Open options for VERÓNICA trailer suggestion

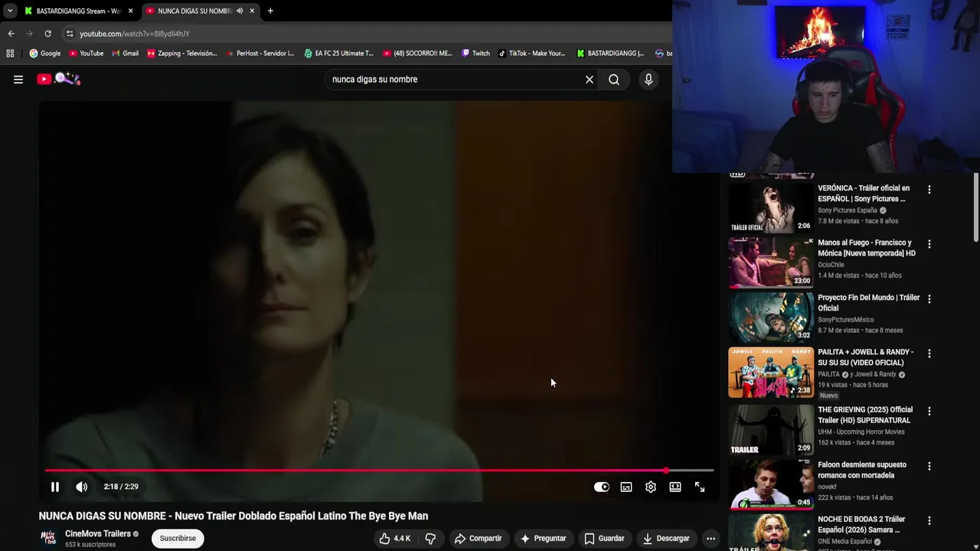coord(929,189)
